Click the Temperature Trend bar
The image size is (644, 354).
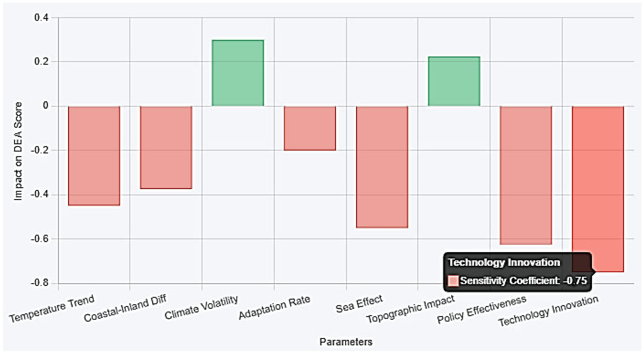94,156
